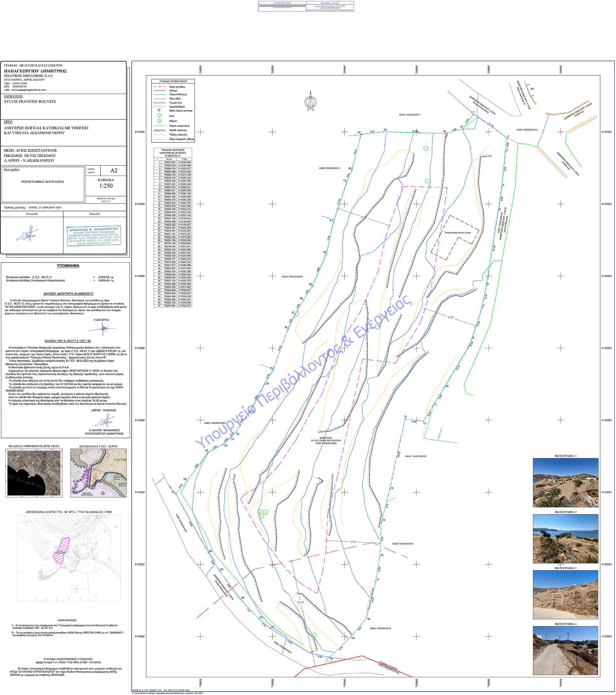Image resolution: width=616 pixels, height=695 pixels.
Task: Click the label ΚΑΕΚ 100420912017
Action: click(x=409, y=115)
